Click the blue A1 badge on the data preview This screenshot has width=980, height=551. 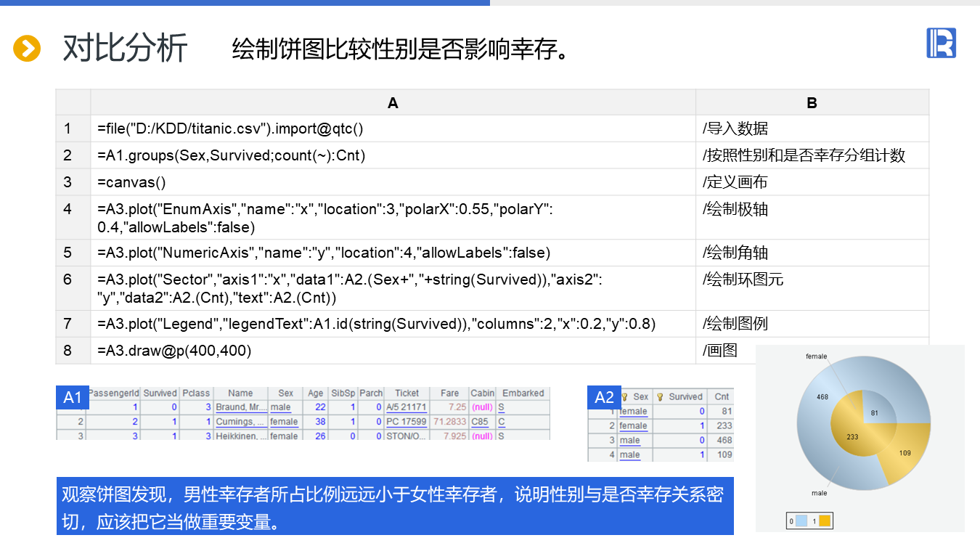point(73,397)
